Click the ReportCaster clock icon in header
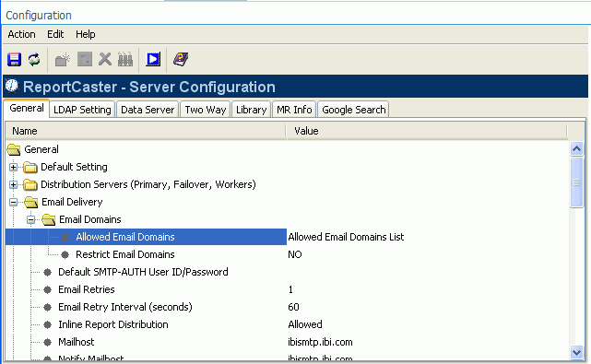Screen dimensions: 591x364 (x=12, y=87)
